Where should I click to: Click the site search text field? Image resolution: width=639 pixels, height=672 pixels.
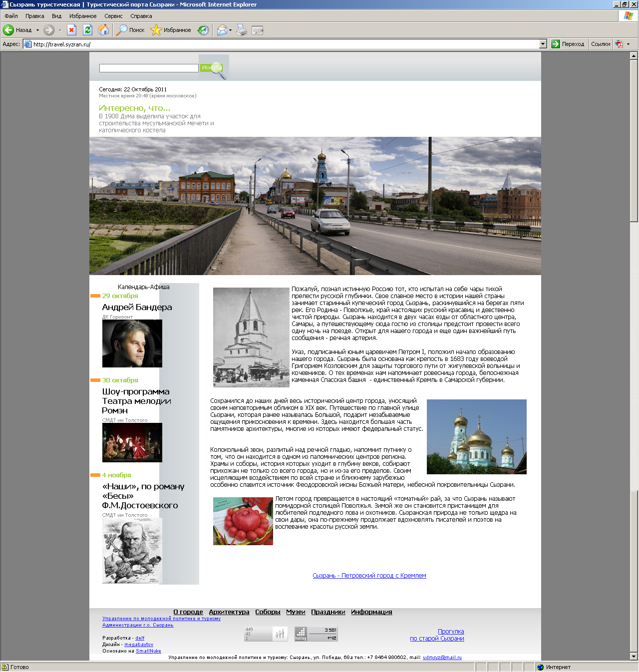[x=149, y=68]
